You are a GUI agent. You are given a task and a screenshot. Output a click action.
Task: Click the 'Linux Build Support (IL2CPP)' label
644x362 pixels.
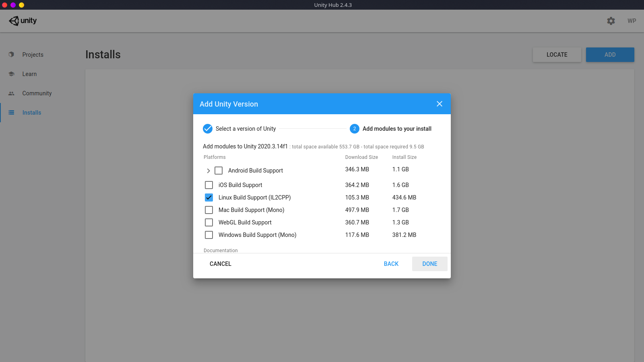pyautogui.click(x=255, y=197)
